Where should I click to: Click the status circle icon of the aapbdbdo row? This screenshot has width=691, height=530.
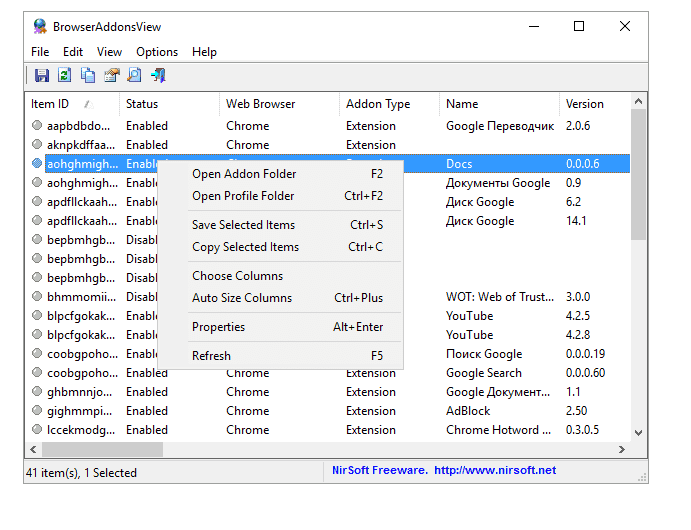point(37,126)
